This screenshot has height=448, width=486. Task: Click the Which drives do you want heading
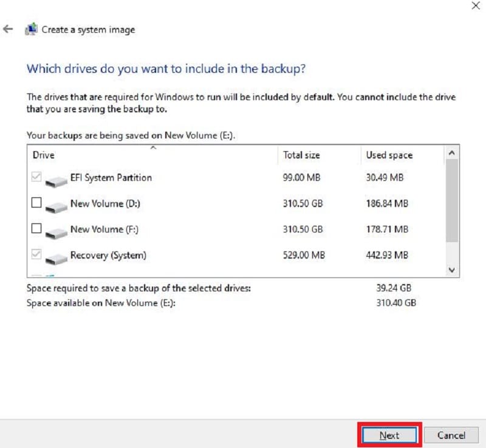coord(166,69)
